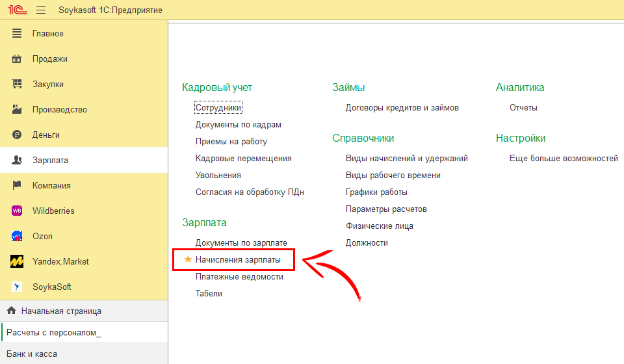Switch to Начальная страница tab
Image resolution: width=624 pixels, height=364 pixels.
[x=84, y=311]
